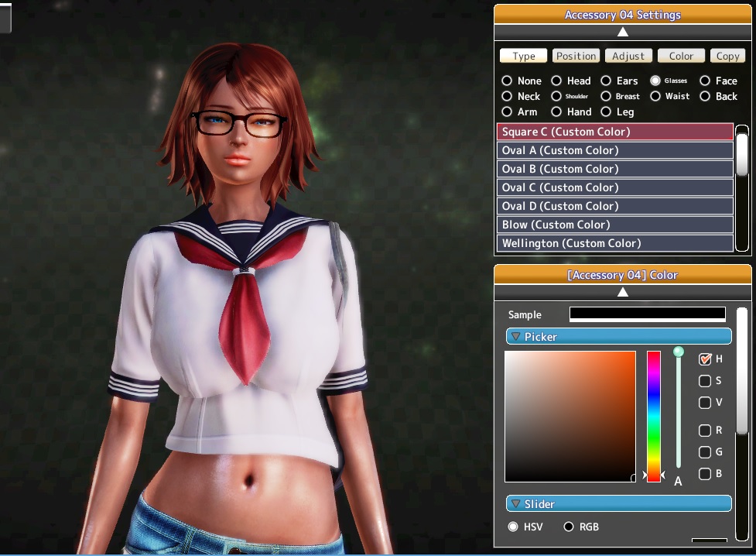
Task: Click the alpha slider handle
Action: (679, 352)
